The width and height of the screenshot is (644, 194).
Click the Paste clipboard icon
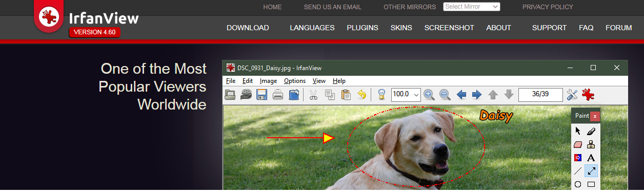[346, 94]
